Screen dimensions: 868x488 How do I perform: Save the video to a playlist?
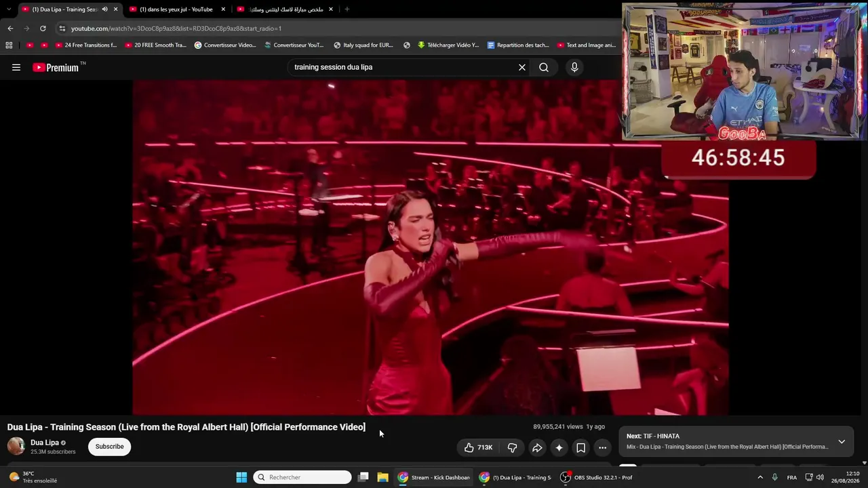(x=580, y=447)
